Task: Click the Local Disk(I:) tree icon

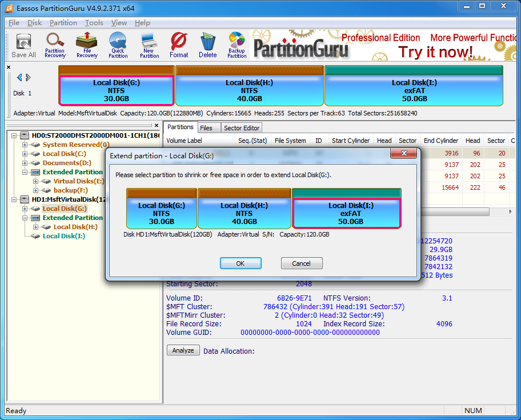Action: 35,236
